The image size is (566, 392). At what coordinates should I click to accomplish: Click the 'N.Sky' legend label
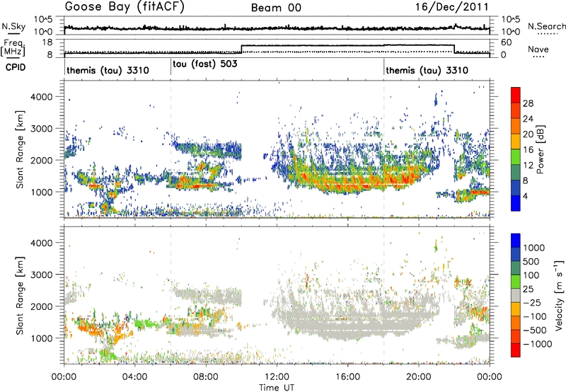[13, 26]
